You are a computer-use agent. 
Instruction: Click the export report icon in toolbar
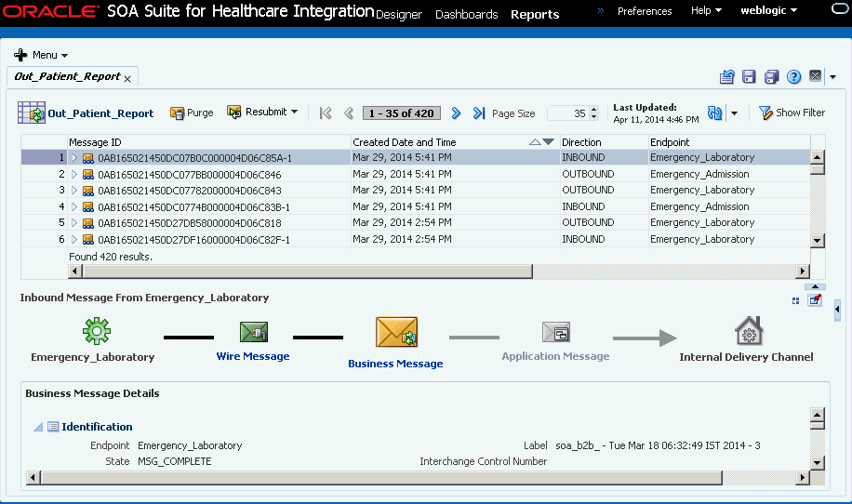[x=727, y=76]
